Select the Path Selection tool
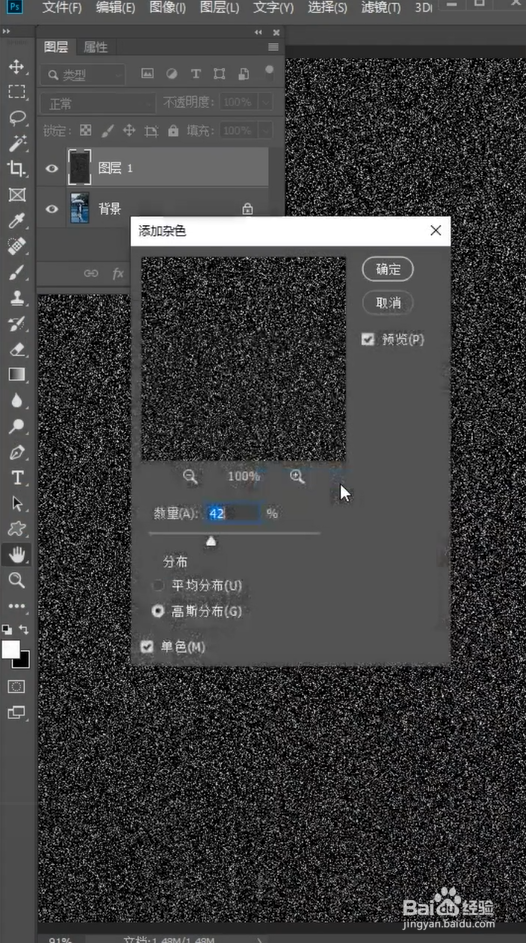 [16, 503]
